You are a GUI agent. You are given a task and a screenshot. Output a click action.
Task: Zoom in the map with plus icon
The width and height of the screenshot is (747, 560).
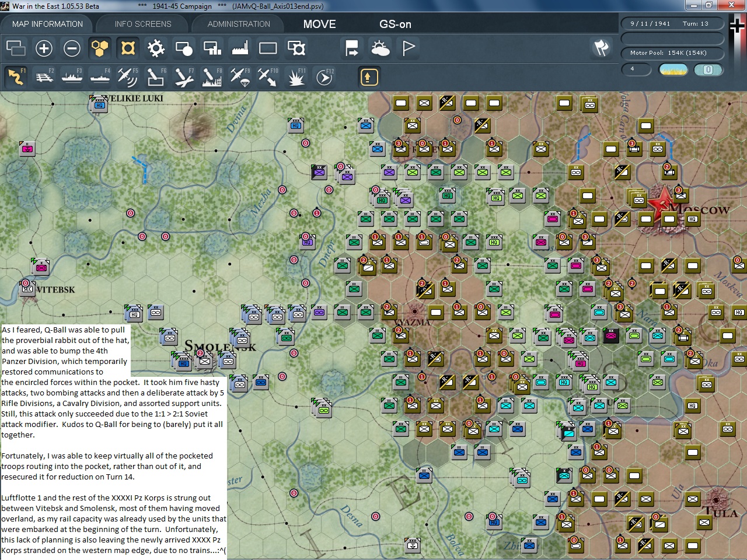click(x=44, y=48)
